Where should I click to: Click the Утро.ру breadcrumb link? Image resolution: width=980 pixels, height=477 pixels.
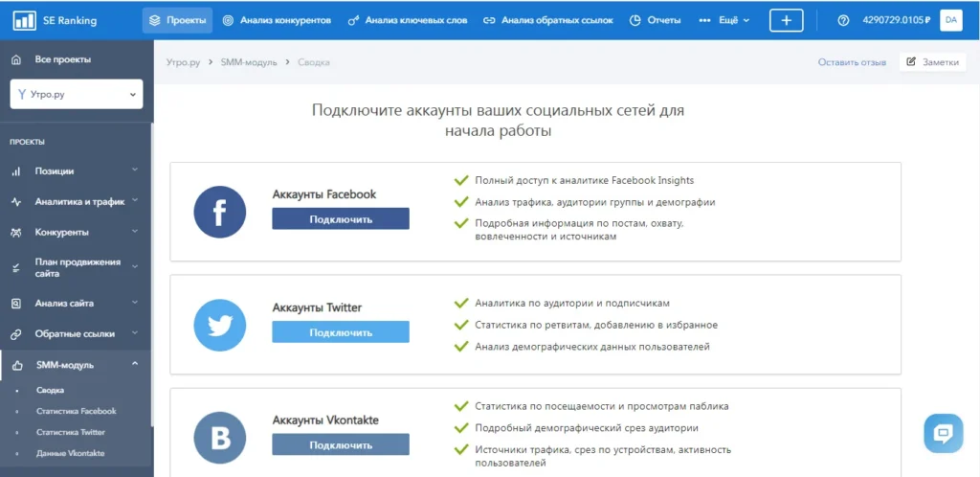(x=183, y=62)
